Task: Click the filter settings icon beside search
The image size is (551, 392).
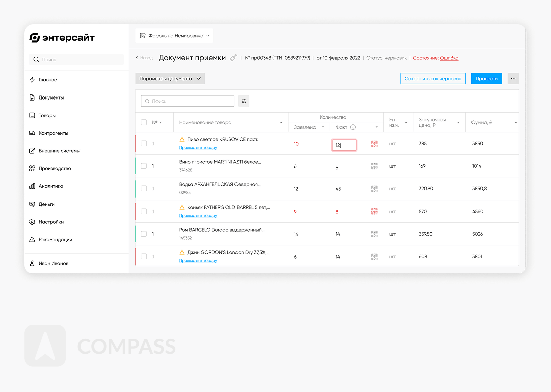Action: pos(244,101)
